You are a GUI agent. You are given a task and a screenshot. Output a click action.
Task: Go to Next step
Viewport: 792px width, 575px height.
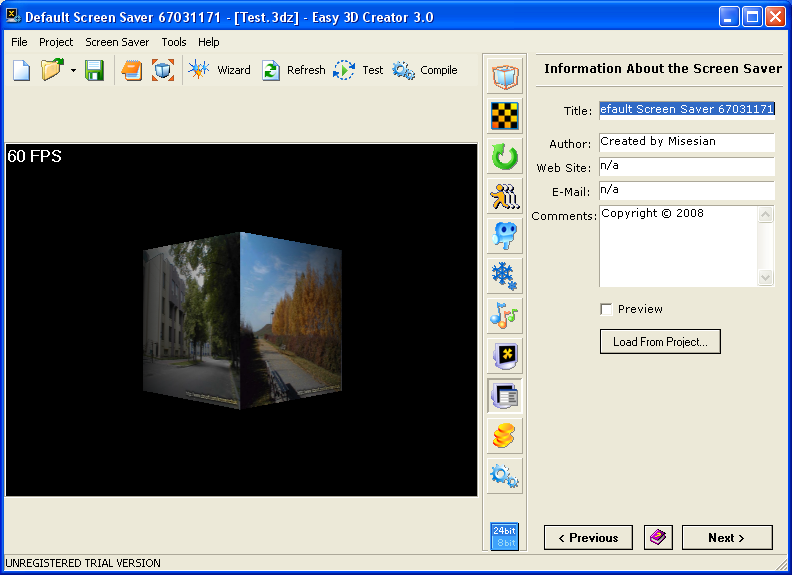coord(727,538)
